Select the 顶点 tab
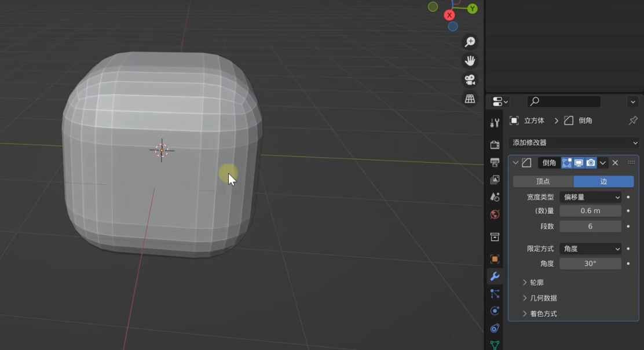Image resolution: width=644 pixels, height=350 pixels. point(543,181)
